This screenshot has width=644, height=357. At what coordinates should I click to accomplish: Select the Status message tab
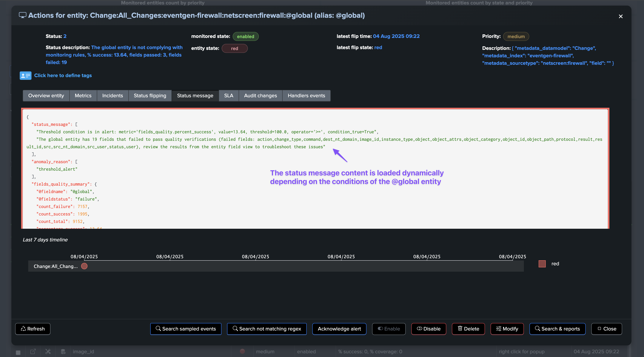pos(195,96)
